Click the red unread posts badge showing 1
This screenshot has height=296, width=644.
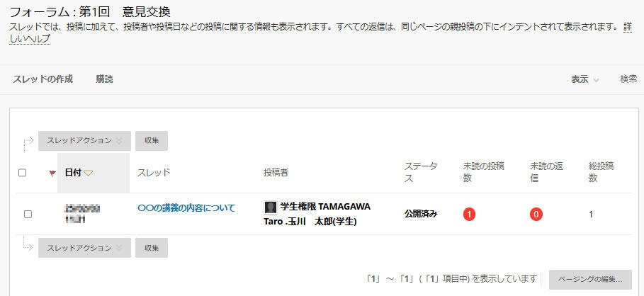(469, 215)
